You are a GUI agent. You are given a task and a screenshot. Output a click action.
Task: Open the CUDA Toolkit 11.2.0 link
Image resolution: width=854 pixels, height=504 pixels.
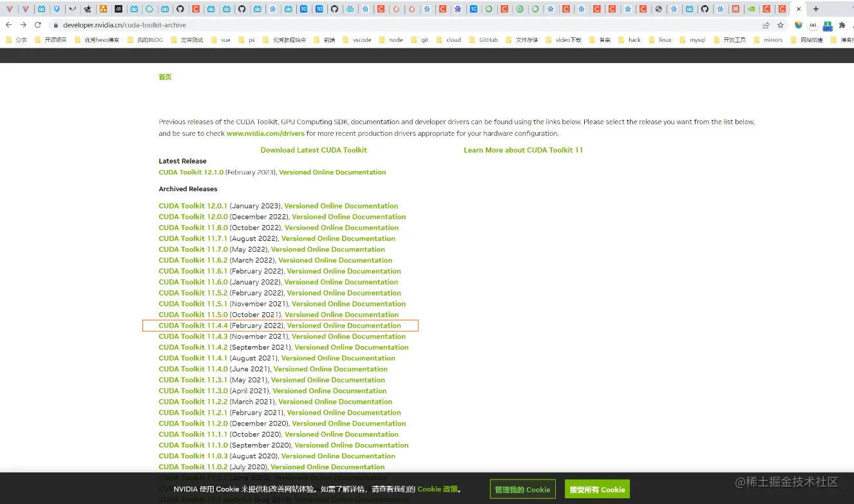tap(193, 424)
